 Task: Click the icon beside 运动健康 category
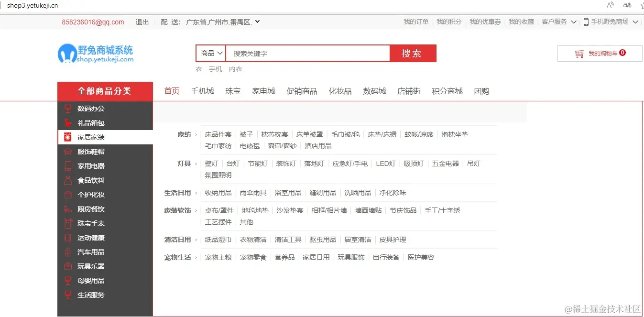68,238
